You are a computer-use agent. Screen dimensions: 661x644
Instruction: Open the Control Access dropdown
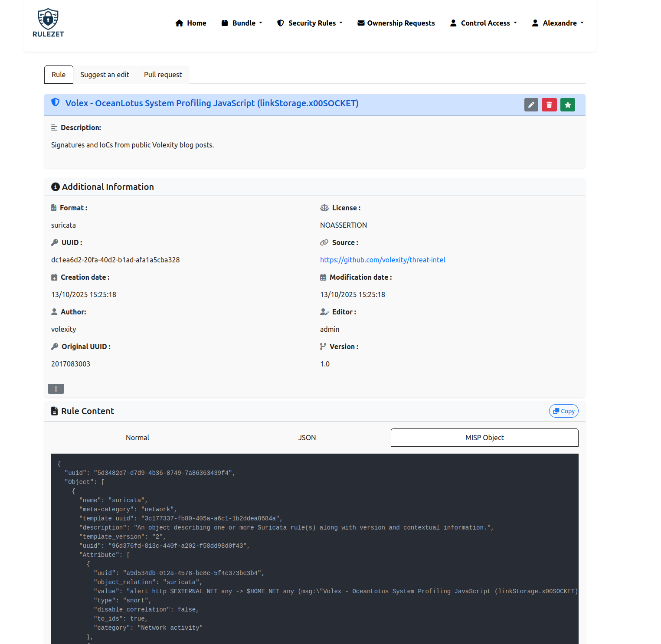click(484, 23)
